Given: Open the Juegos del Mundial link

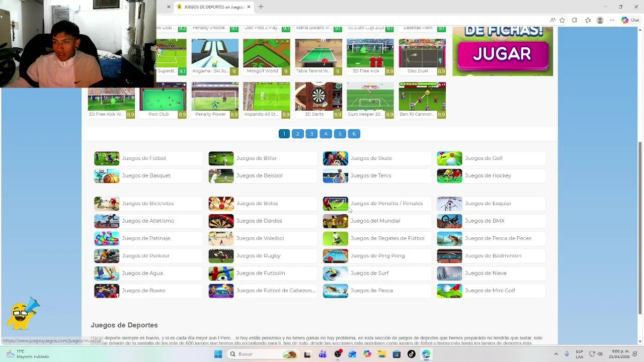Looking at the screenshot, I should 375,221.
